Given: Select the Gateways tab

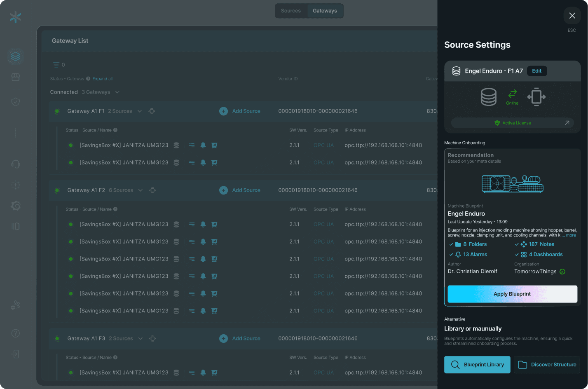Looking at the screenshot, I should tap(325, 11).
